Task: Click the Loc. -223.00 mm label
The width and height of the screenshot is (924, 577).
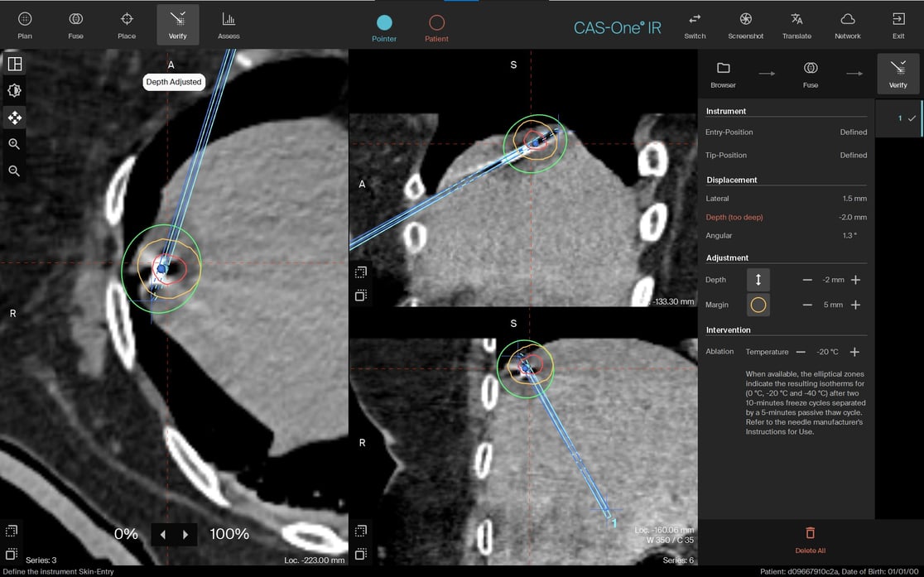Action: pos(314,560)
